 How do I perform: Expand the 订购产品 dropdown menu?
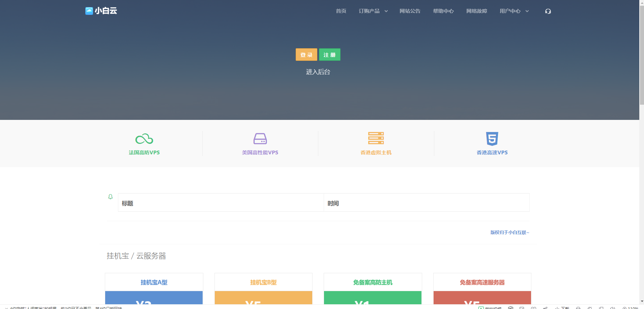(x=373, y=11)
